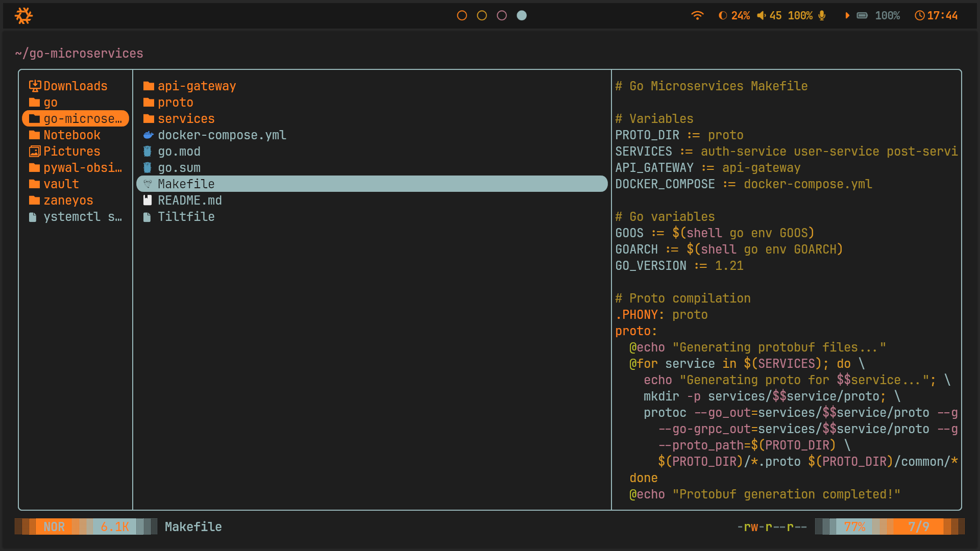
Task: Click the -rw-r--r-- permissions text
Action: pyautogui.click(x=772, y=527)
